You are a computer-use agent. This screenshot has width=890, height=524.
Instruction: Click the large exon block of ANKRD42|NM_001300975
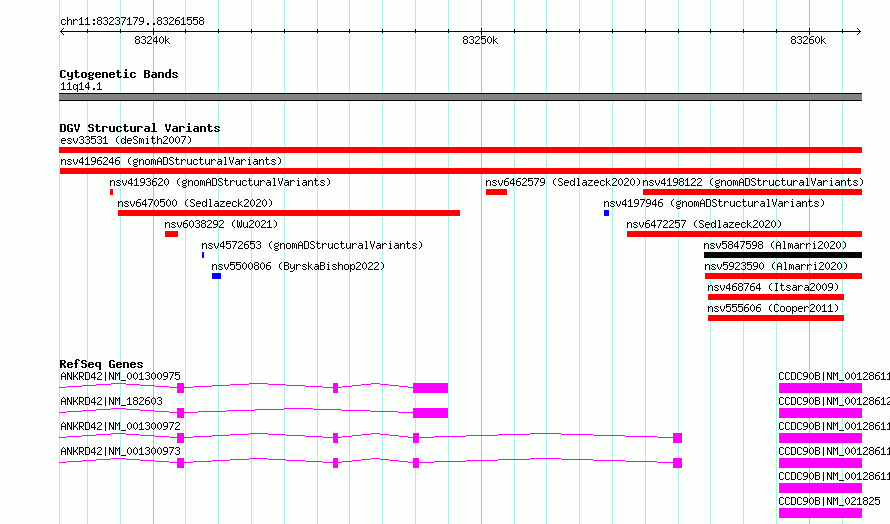(x=430, y=388)
